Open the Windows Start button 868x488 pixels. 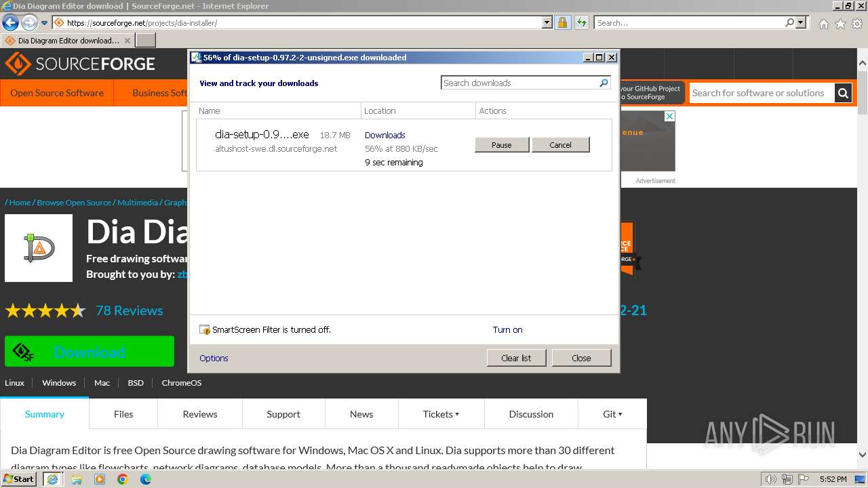pyautogui.click(x=19, y=479)
